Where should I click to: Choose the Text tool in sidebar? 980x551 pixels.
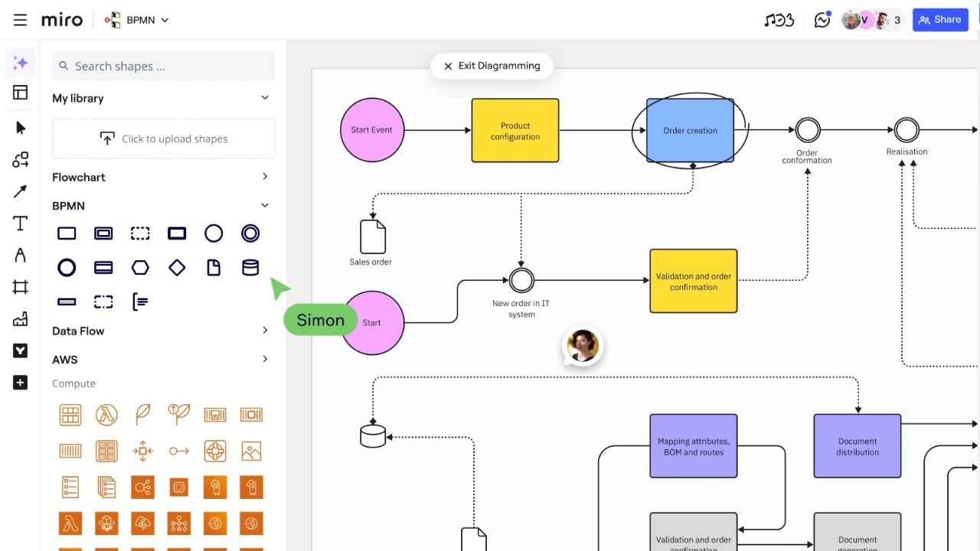click(x=21, y=223)
